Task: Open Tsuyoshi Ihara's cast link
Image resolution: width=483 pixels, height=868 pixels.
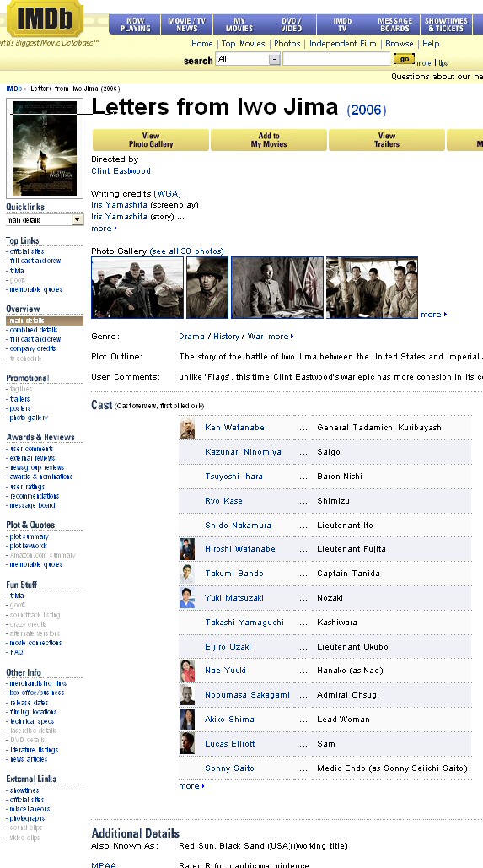Action: point(234,477)
